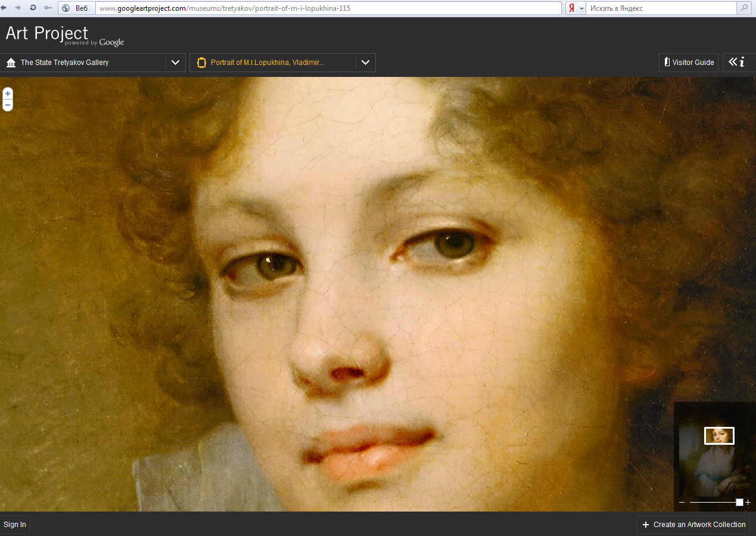This screenshot has height=536, width=756.
Task: Click the key password icon in browser toolbar
Action: (x=48, y=8)
